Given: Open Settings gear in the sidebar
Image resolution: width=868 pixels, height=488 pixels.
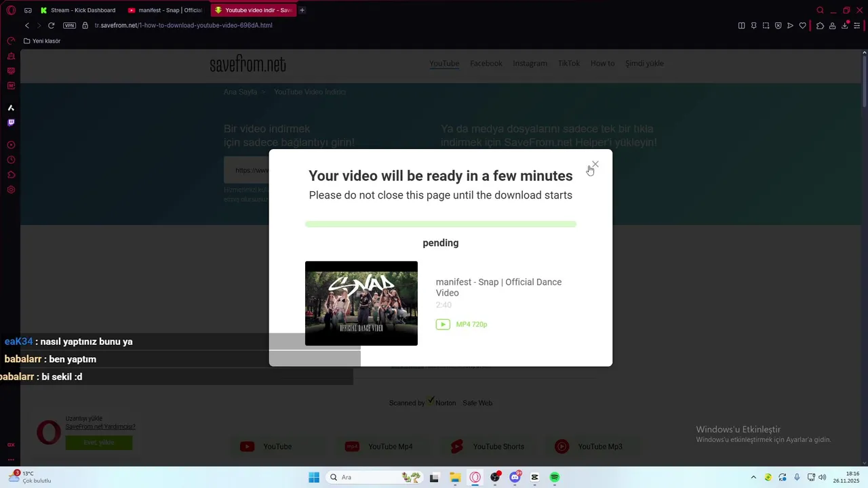Looking at the screenshot, I should pos(11,190).
